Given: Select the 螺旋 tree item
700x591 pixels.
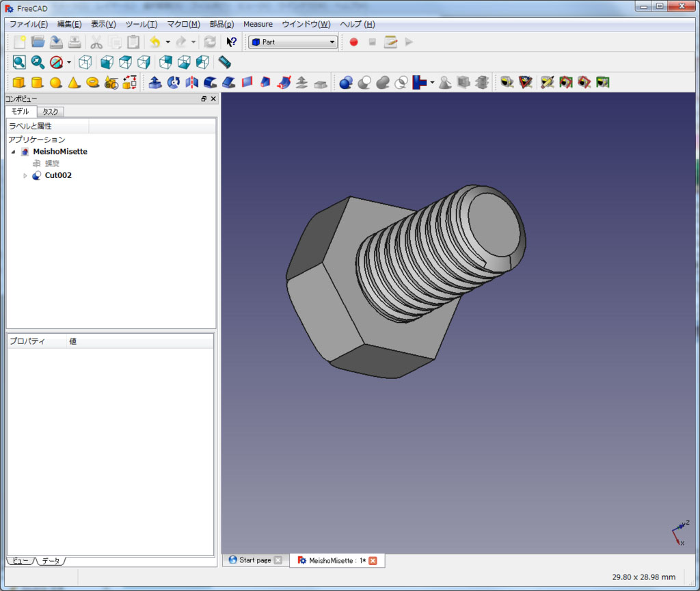Looking at the screenshot, I should coord(52,163).
